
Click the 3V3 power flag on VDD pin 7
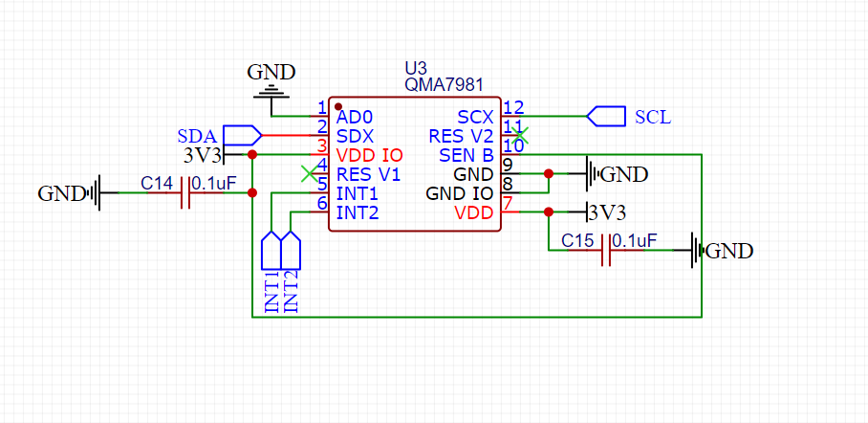point(587,211)
